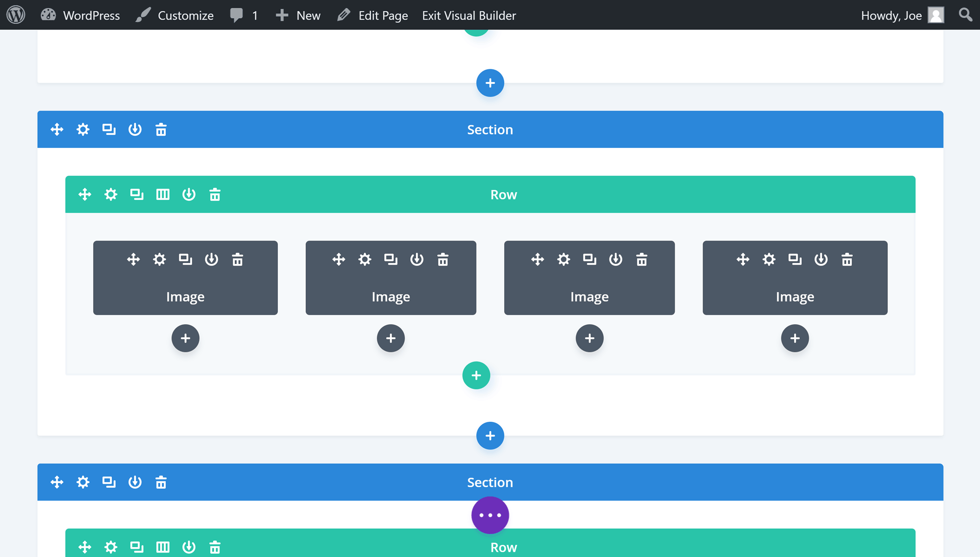The height and width of the screenshot is (557, 980).
Task: Select Exit Visual Builder in admin bar
Action: pos(468,15)
